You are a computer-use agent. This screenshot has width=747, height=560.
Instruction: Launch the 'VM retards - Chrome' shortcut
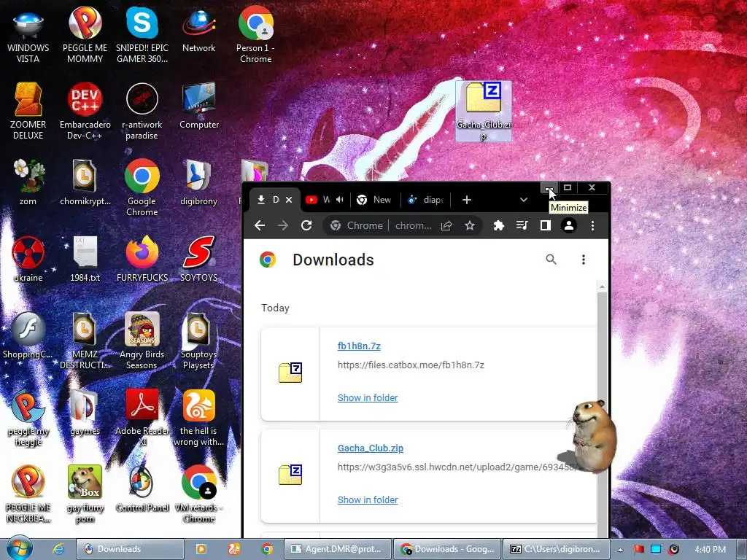click(198, 494)
